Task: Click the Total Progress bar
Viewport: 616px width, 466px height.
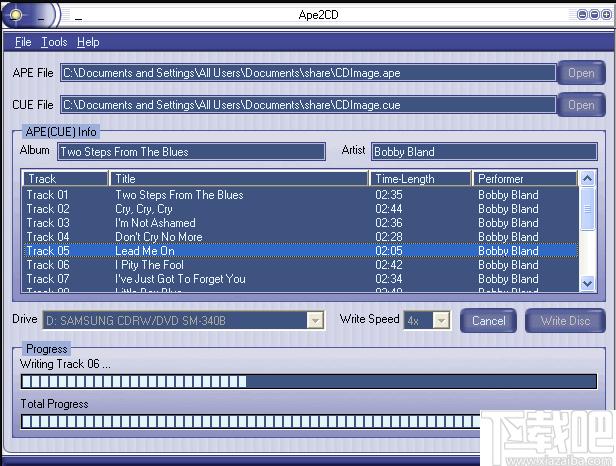Action: click(x=309, y=422)
